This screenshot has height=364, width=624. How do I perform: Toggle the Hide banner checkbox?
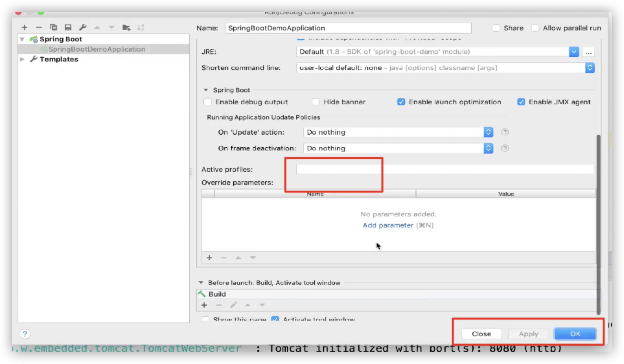coord(316,102)
